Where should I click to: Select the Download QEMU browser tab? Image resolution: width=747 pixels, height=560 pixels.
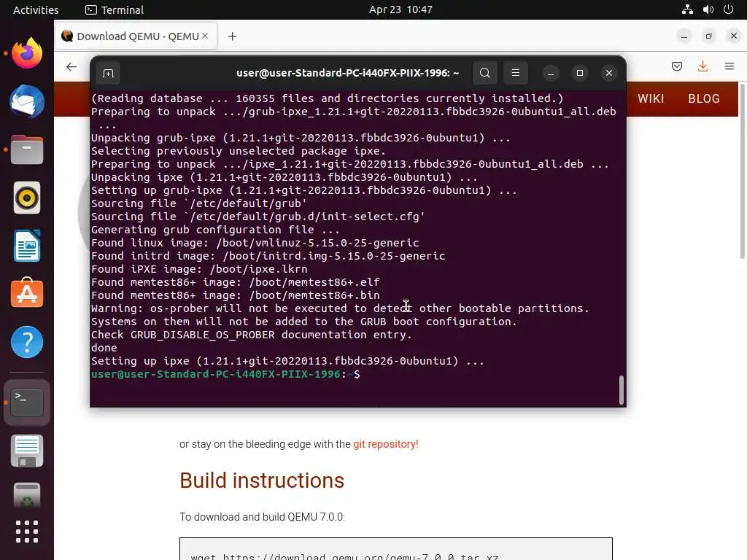point(136,36)
